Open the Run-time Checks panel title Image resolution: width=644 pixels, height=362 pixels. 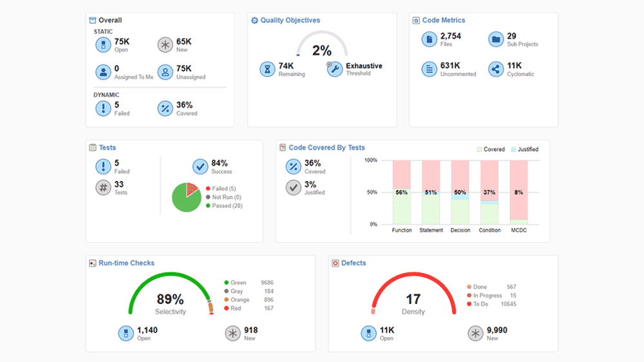(126, 263)
